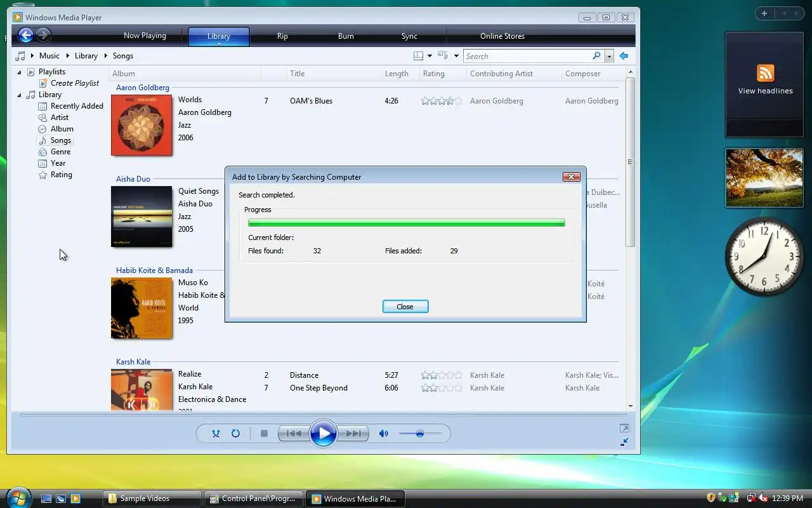The image size is (812, 508).
Task: Select the Quiet Songs album cover
Action: [x=141, y=217]
